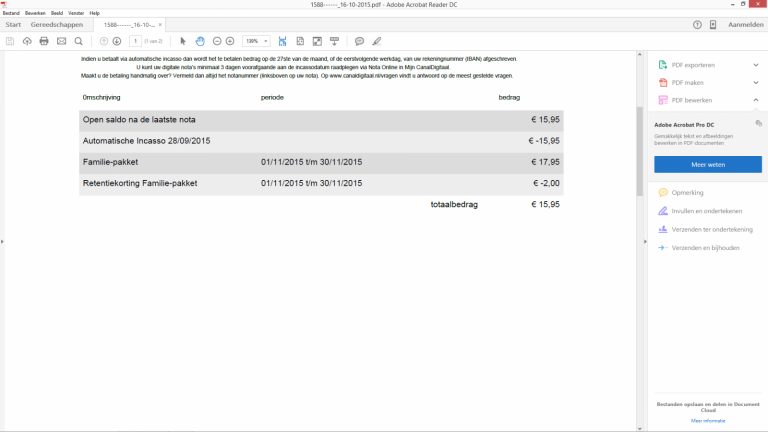This screenshot has width=768, height=432.
Task: Open the Bestand menu
Action: click(x=10, y=13)
